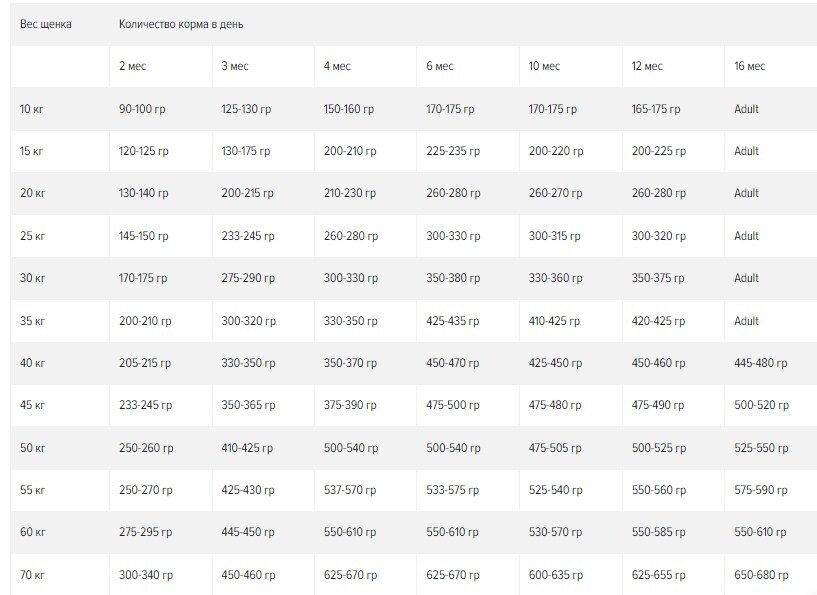This screenshot has width=817, height=595.
Task: Select the '410-425 гр' cell in 50 кг row
Action: (247, 448)
